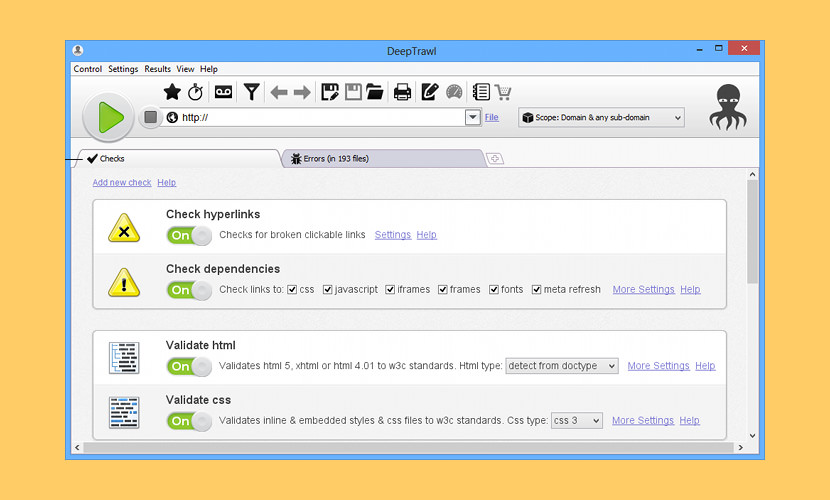
Task: Uncheck the meta refresh checkbox
Action: (x=537, y=289)
